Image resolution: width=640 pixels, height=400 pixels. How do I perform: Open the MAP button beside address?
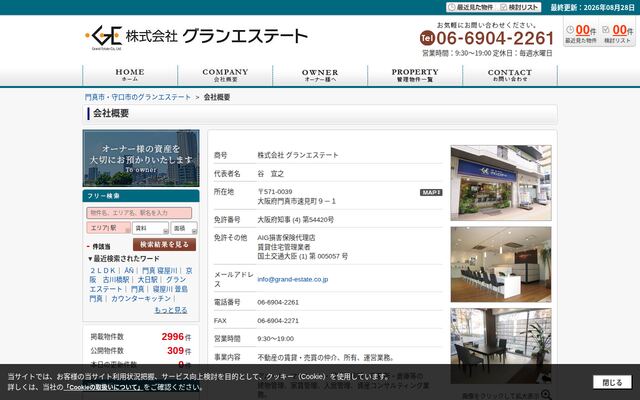tap(431, 192)
